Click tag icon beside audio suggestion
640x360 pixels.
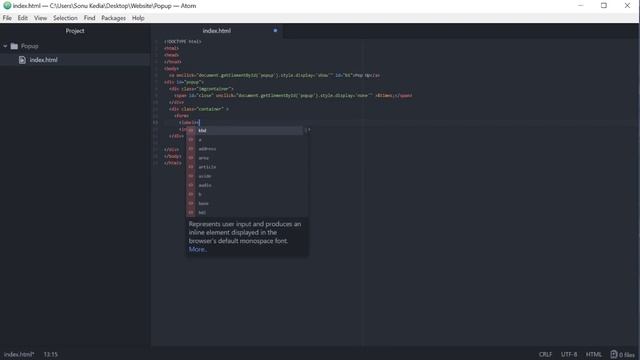point(191,185)
